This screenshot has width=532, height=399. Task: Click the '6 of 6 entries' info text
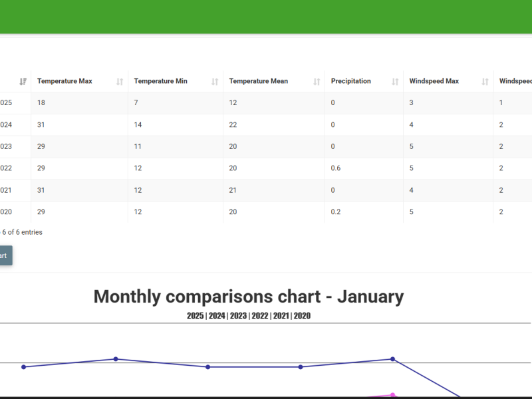point(22,232)
